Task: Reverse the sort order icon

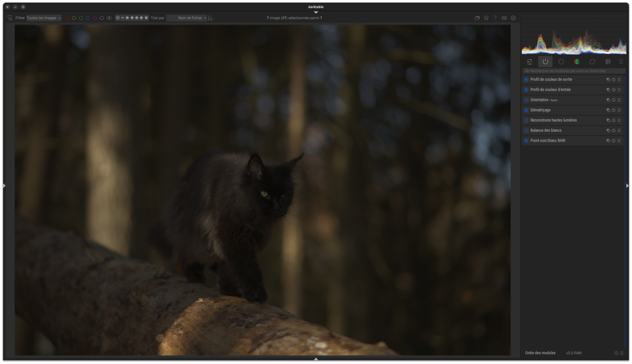Action: 211,18
